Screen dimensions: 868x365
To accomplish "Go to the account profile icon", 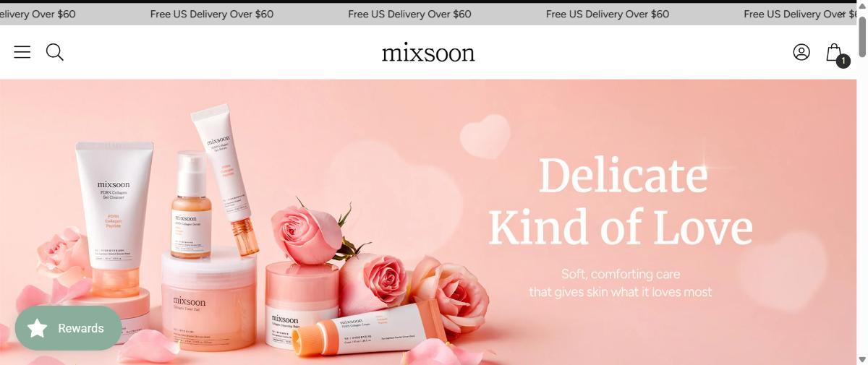I will [x=801, y=52].
